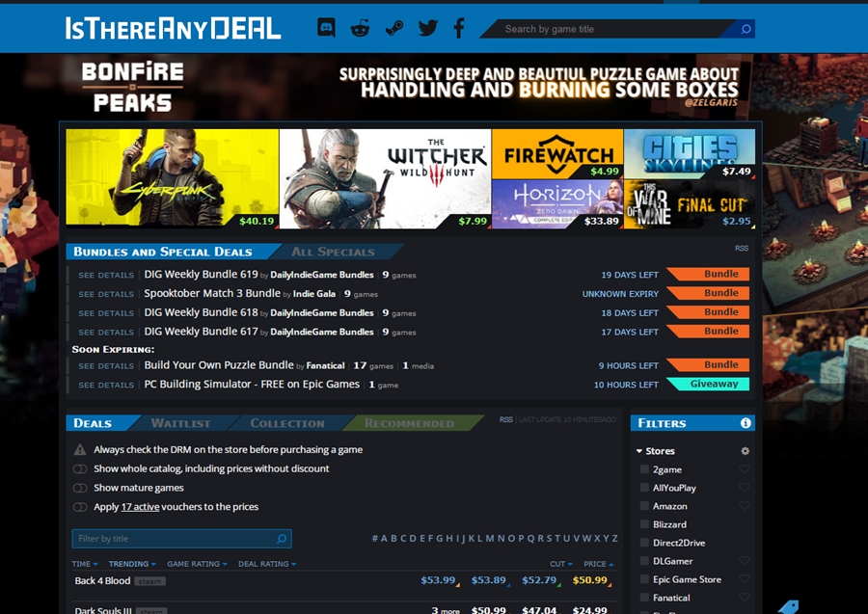868x614 pixels.
Task: Open the Facebook icon link in header
Action: (459, 28)
